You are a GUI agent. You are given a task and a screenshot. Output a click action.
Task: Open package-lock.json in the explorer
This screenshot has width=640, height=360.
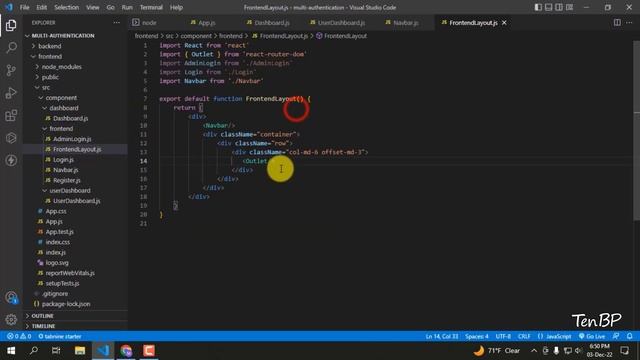click(66, 304)
